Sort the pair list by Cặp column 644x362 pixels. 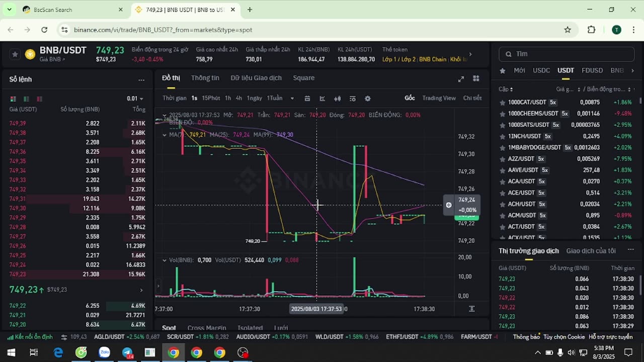coord(505,89)
